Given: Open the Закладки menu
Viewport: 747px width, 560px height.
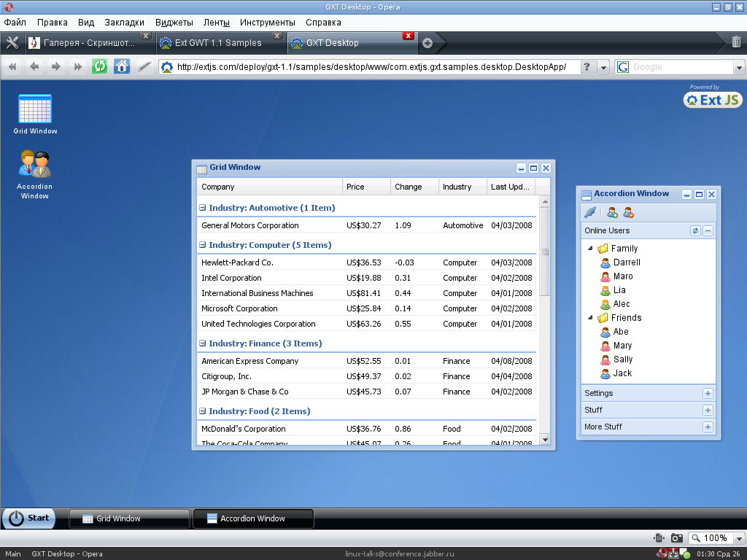Looking at the screenshot, I should [124, 23].
